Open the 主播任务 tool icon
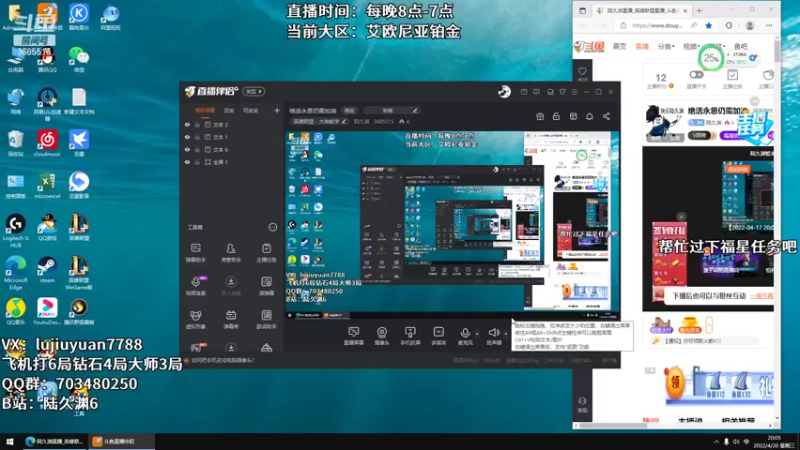This screenshot has width=800, height=450. pyautogui.click(x=266, y=253)
